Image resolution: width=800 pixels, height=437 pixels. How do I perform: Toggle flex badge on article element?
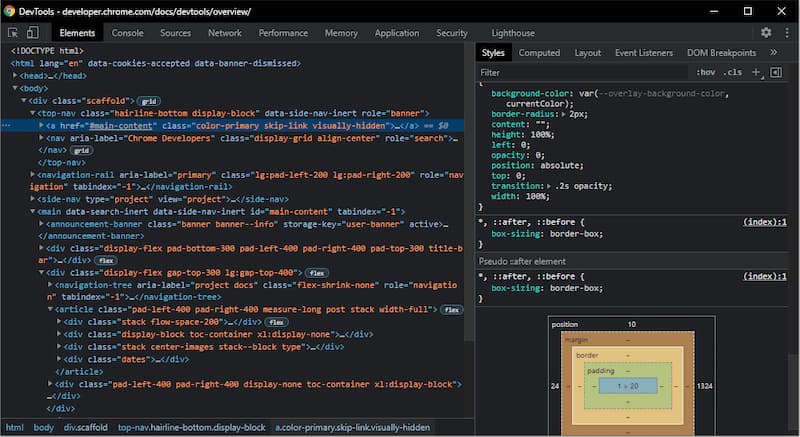[x=452, y=310]
